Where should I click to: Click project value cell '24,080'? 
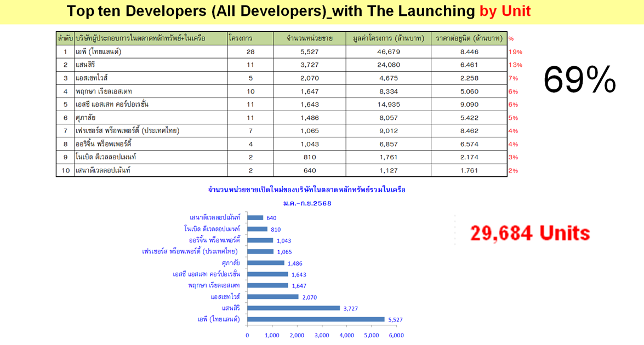pos(388,65)
